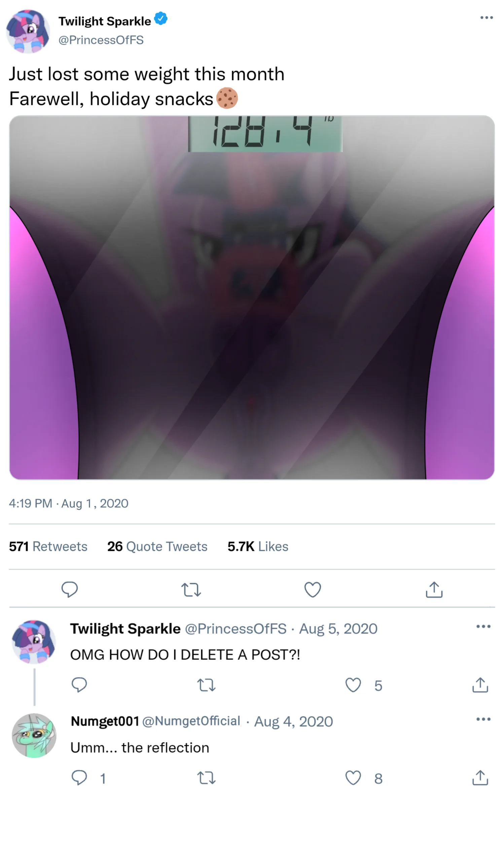View the 571 Retweets list
The width and height of the screenshot is (504, 861).
click(x=48, y=546)
